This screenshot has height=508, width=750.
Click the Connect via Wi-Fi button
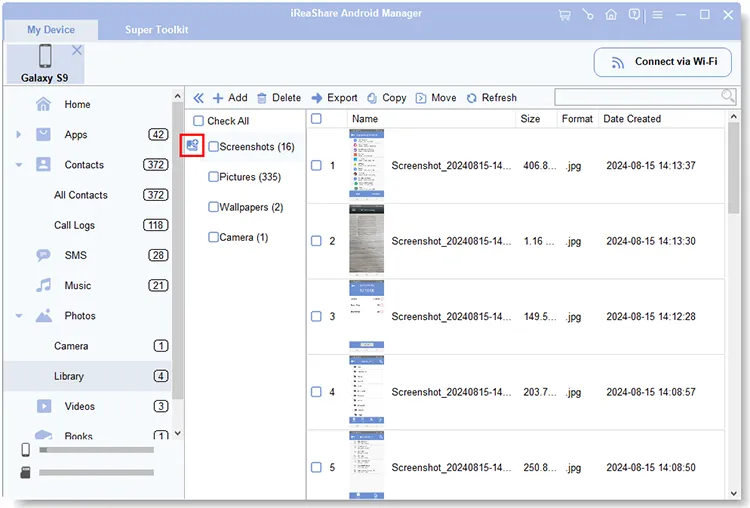[x=662, y=62]
